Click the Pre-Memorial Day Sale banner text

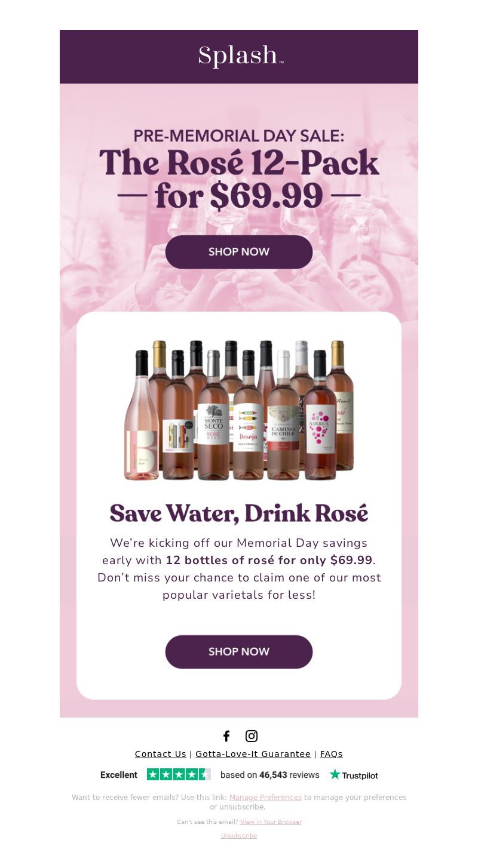(239, 136)
